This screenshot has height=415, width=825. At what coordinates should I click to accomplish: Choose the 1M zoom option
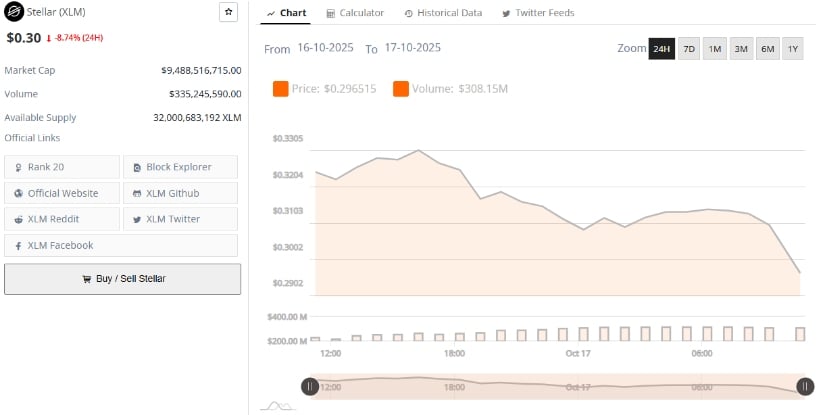715,49
